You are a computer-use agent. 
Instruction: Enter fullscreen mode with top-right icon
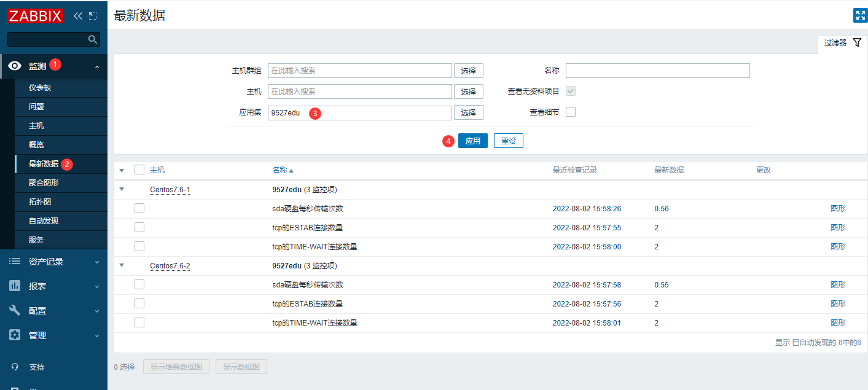click(x=860, y=16)
